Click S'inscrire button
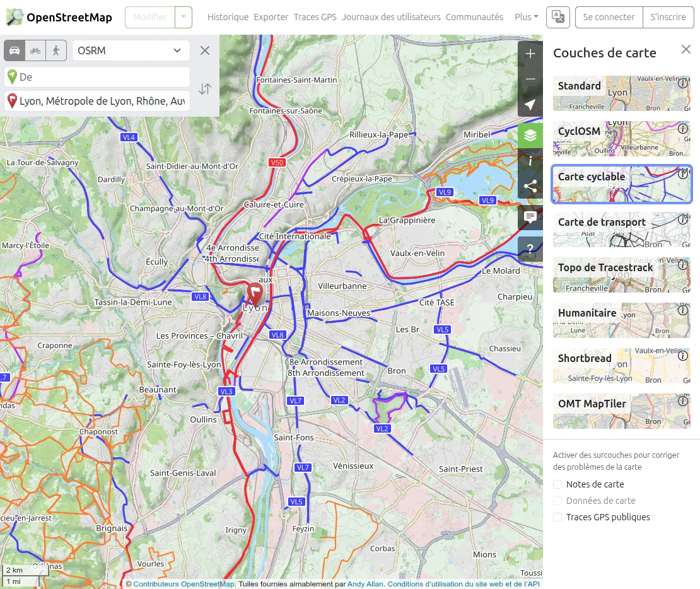This screenshot has height=589, width=700. pyautogui.click(x=668, y=17)
